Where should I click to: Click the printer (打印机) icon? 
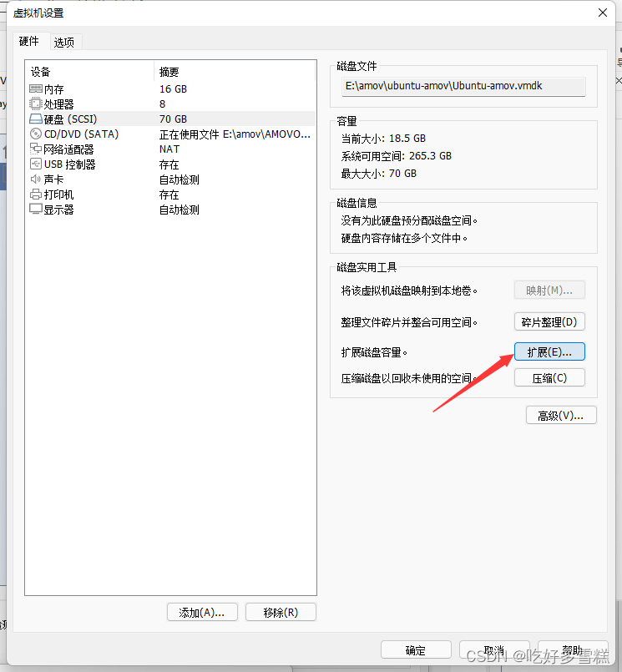[x=36, y=195]
